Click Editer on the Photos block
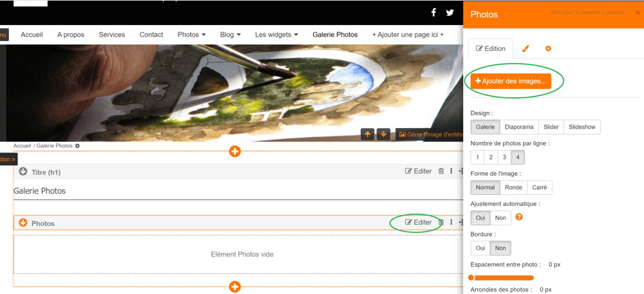Image resolution: width=644 pixels, height=294 pixels. (419, 223)
